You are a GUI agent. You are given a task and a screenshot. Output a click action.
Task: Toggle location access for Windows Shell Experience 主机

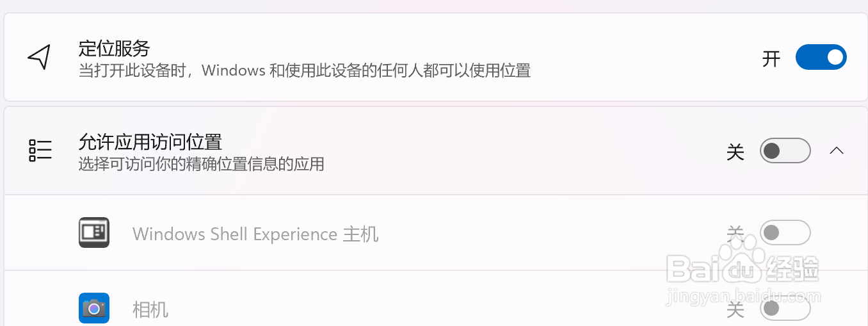[785, 232]
